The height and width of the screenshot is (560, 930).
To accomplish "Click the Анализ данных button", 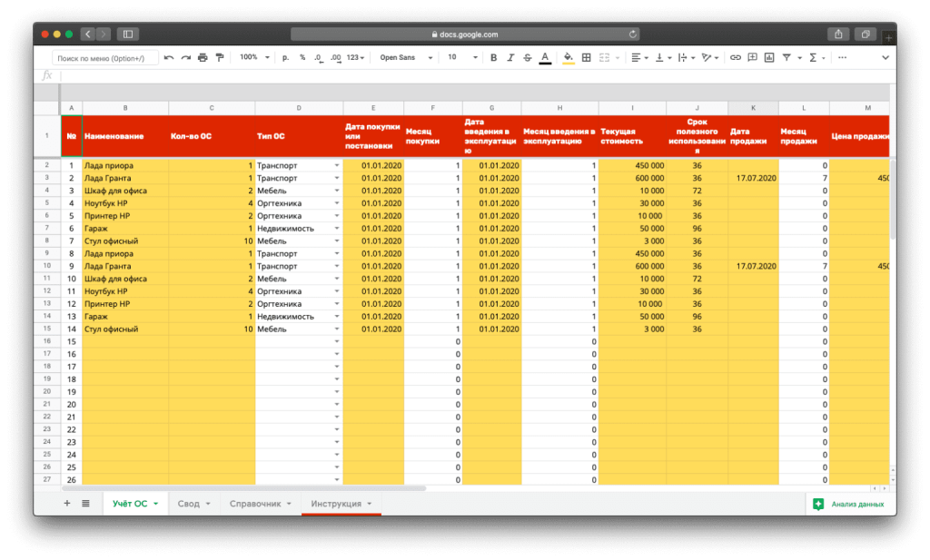I will click(x=849, y=504).
